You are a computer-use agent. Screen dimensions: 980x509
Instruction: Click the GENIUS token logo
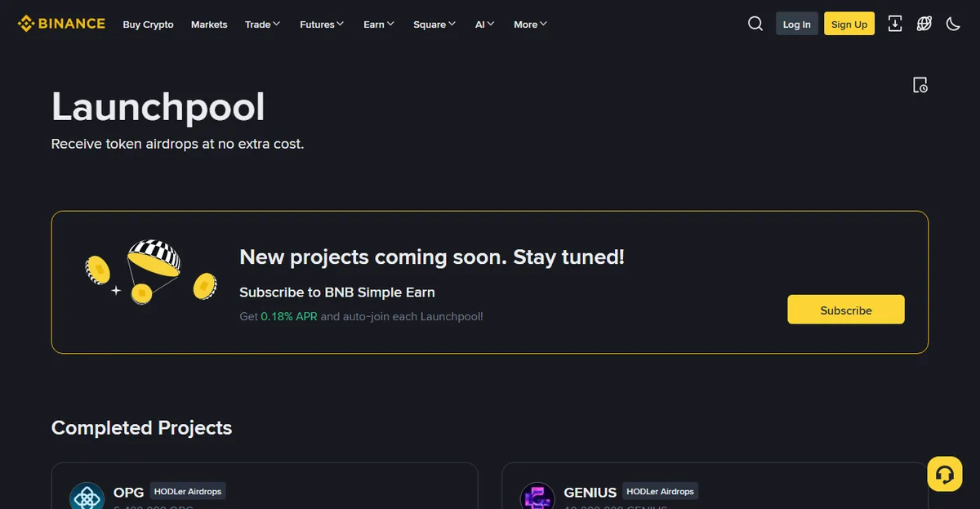tap(537, 496)
